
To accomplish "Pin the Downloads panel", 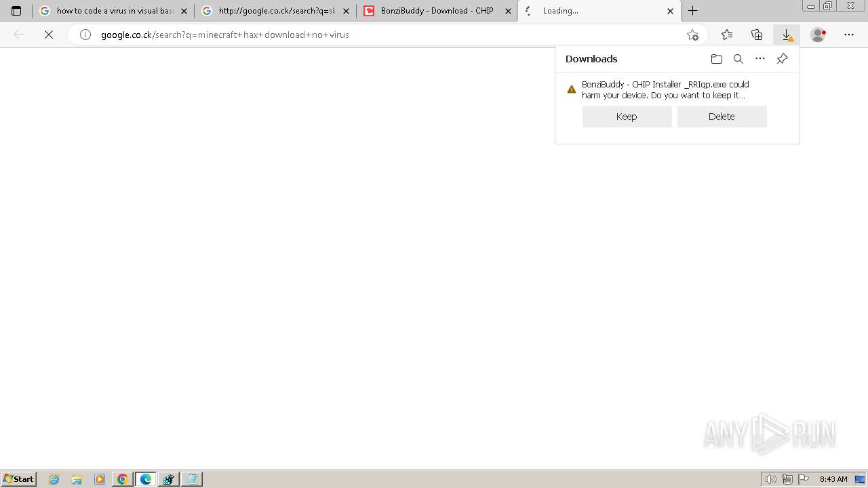I will tap(782, 59).
